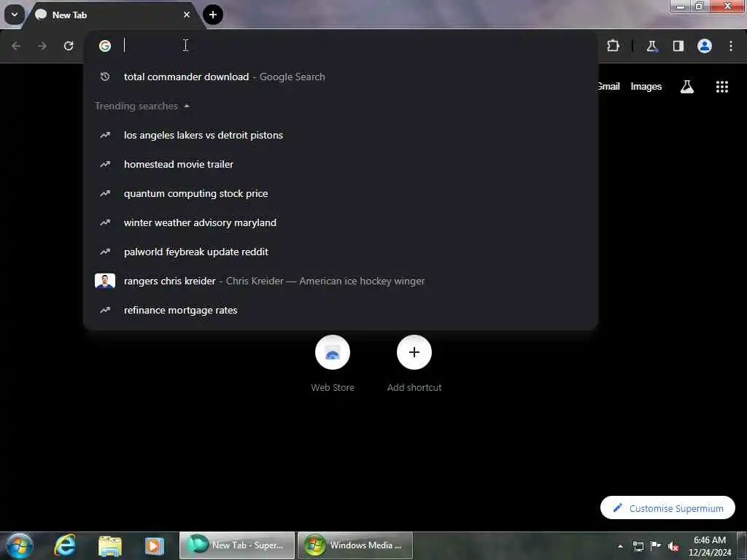Viewport: 747px width, 560px height.
Task: Switch to Windows Media taskbar button
Action: pos(355,545)
